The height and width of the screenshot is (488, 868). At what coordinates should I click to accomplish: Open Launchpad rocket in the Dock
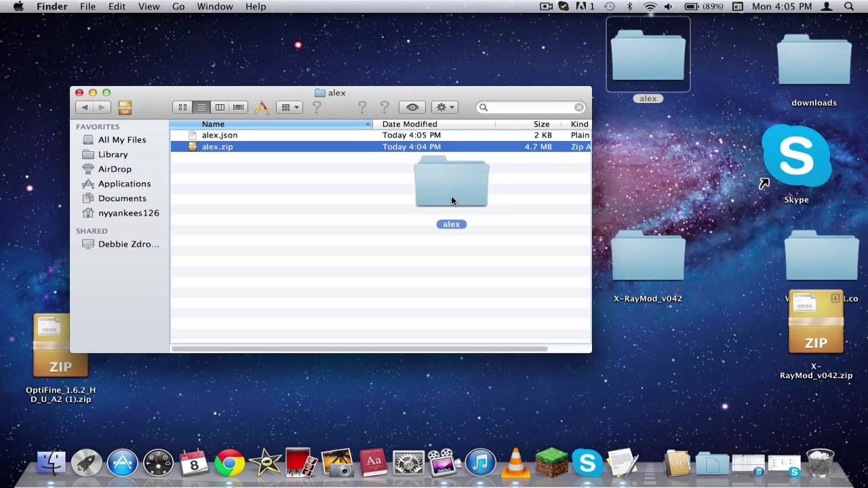(x=87, y=463)
